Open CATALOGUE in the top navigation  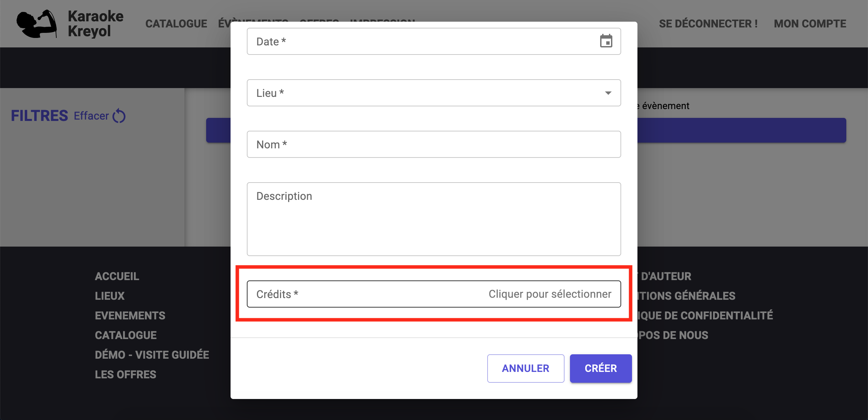click(x=176, y=24)
